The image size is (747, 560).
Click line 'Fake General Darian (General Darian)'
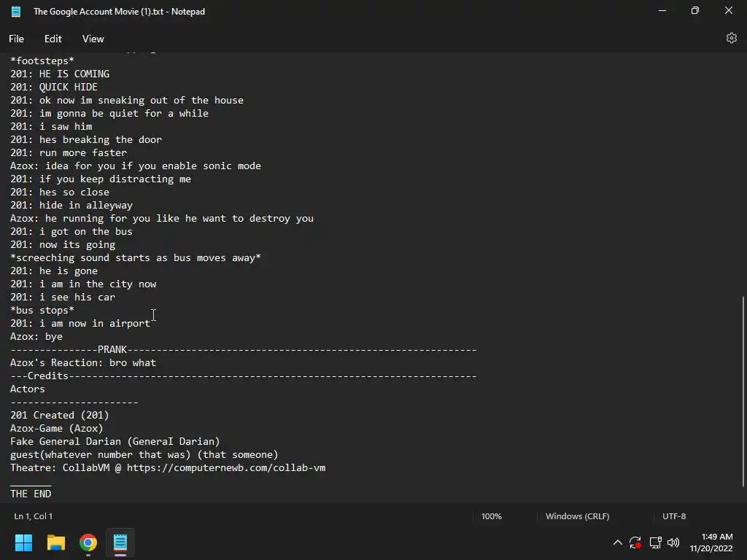pyautogui.click(x=115, y=441)
